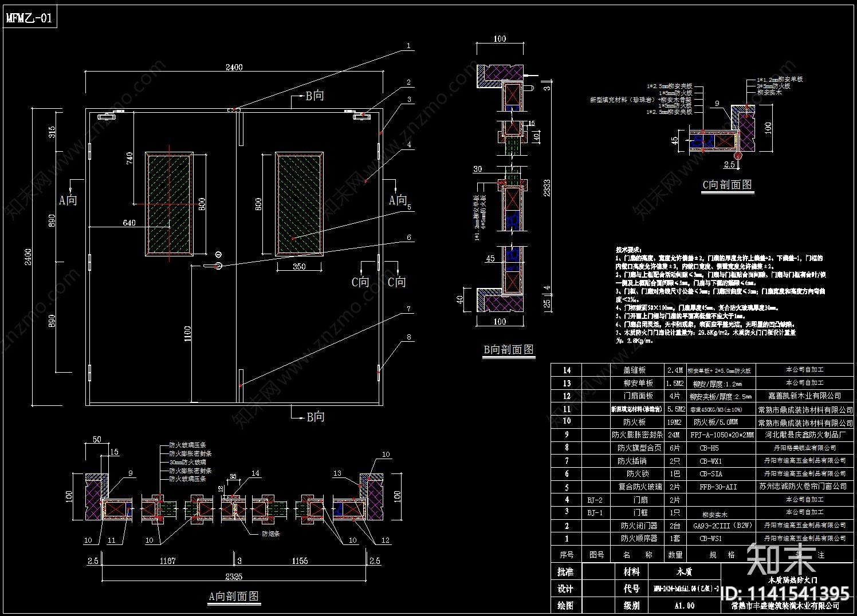Select leader callout number 8 beside the elevation
The image size is (857, 616).
click(x=409, y=337)
